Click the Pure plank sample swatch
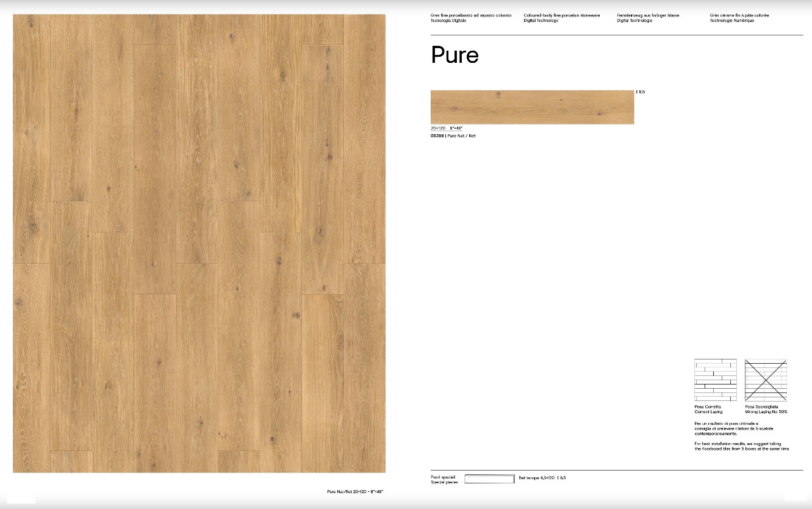The height and width of the screenshot is (509, 812). point(532,107)
